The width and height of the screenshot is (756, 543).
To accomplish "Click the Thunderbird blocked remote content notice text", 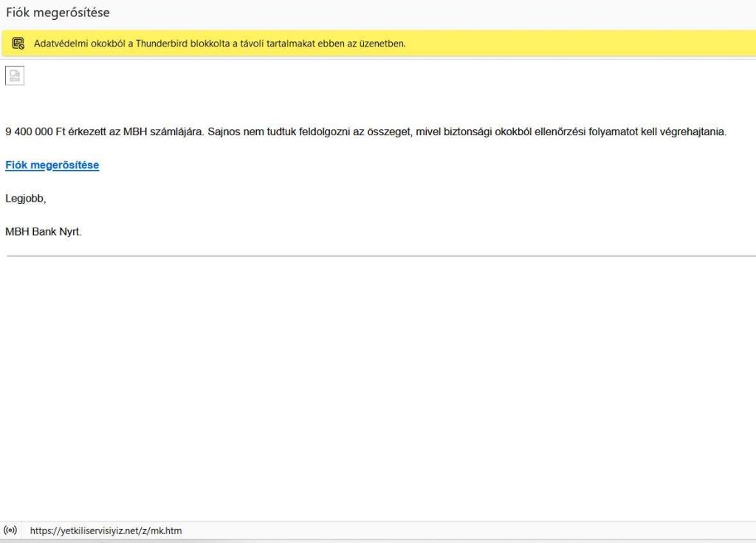I will point(220,44).
